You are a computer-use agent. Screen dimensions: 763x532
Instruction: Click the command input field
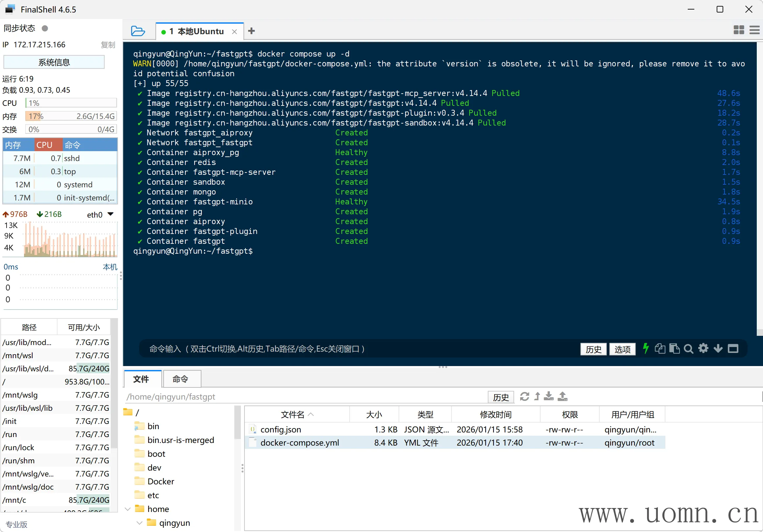point(332,349)
